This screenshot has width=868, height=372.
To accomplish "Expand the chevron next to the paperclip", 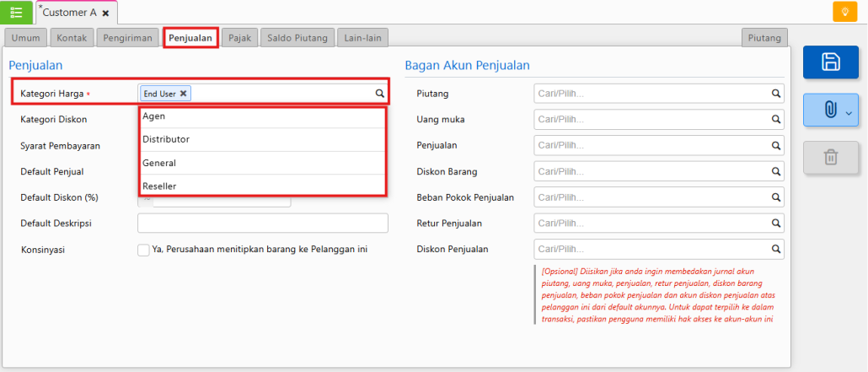I will coord(849,112).
